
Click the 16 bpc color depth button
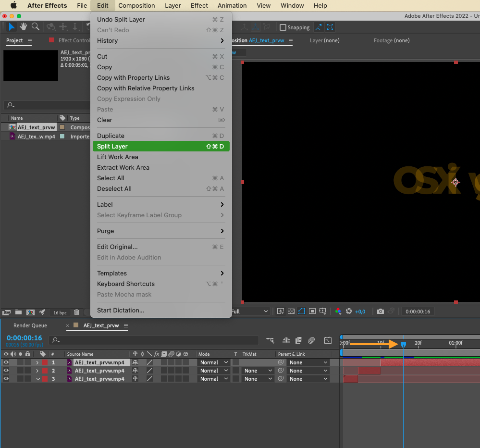[x=60, y=312]
